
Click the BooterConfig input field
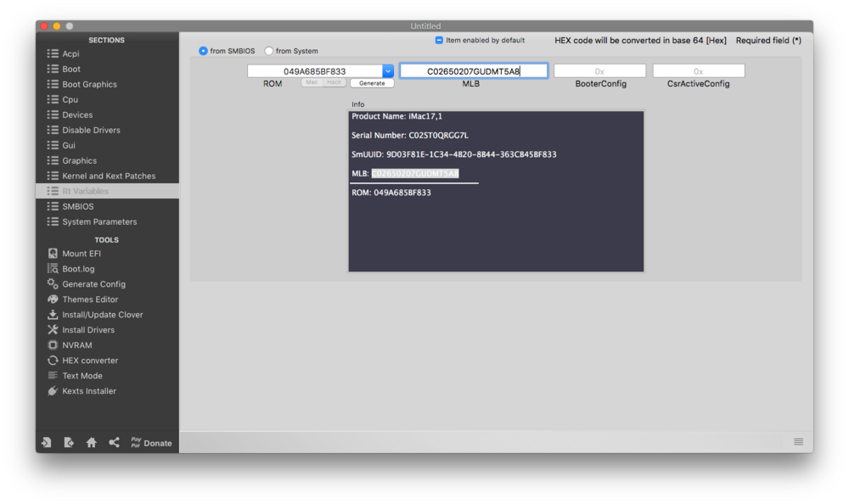click(x=599, y=71)
